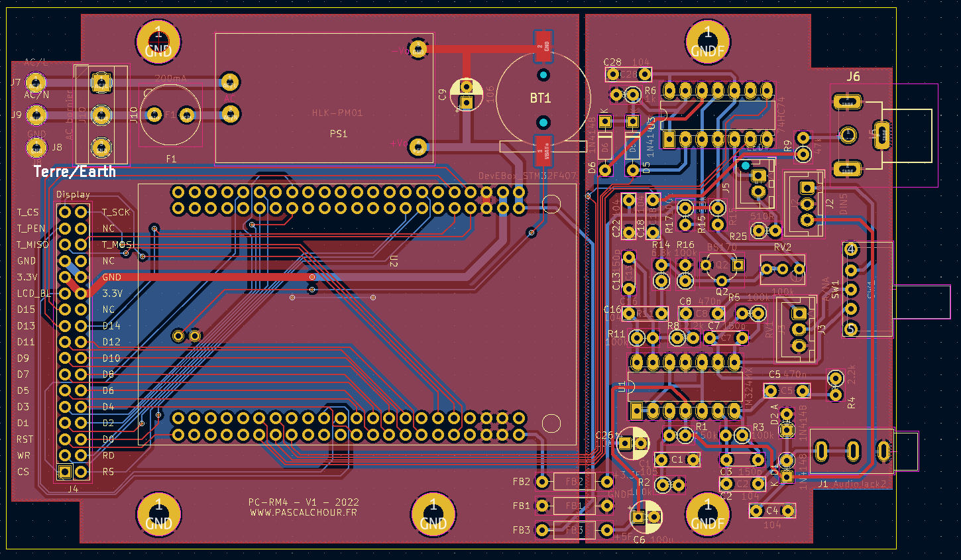Click the U2 module reference label
The height and width of the screenshot is (560, 961).
tap(394, 260)
